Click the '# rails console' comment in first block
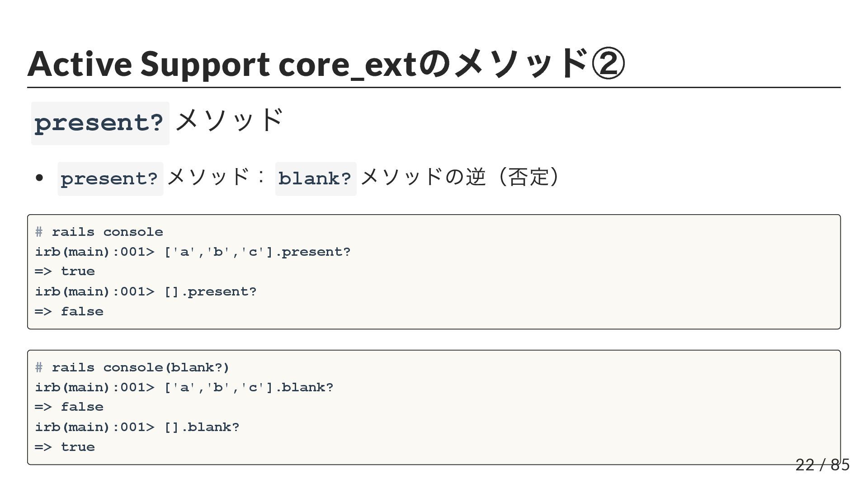The image size is (868, 488). click(x=99, y=232)
